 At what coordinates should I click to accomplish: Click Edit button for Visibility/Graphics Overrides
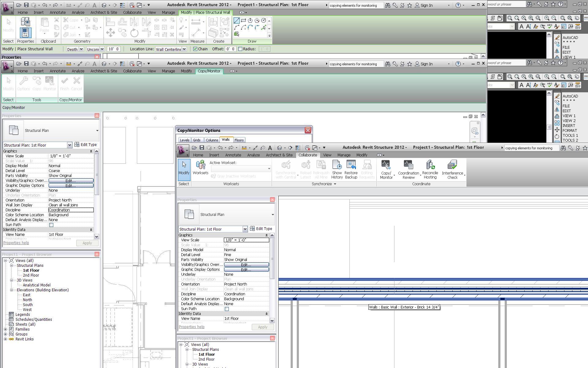(x=71, y=181)
